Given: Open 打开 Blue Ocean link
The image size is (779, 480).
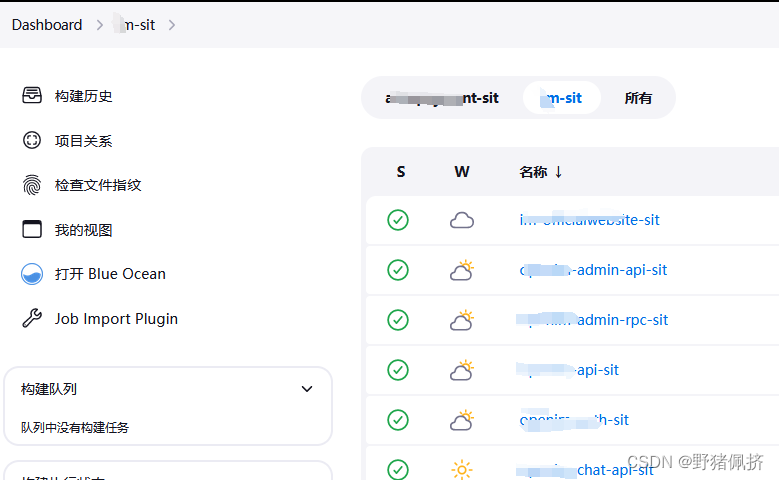Looking at the screenshot, I should [x=110, y=274].
